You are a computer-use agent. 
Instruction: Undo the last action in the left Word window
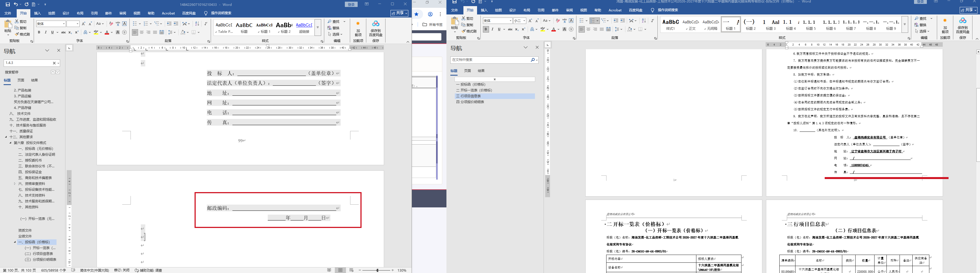[16, 4]
